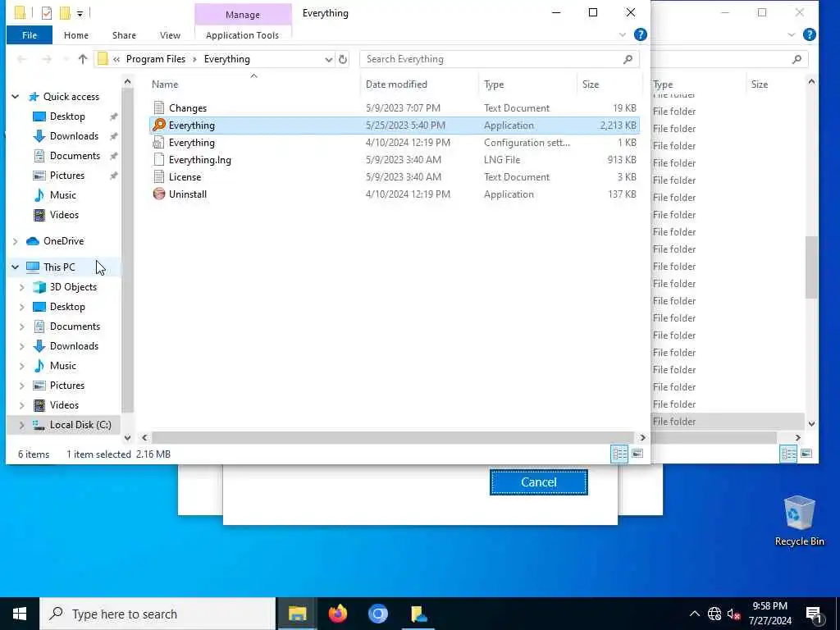Click the navigation pane vertical scrollbar
The height and width of the screenshot is (630, 840).
click(127, 250)
